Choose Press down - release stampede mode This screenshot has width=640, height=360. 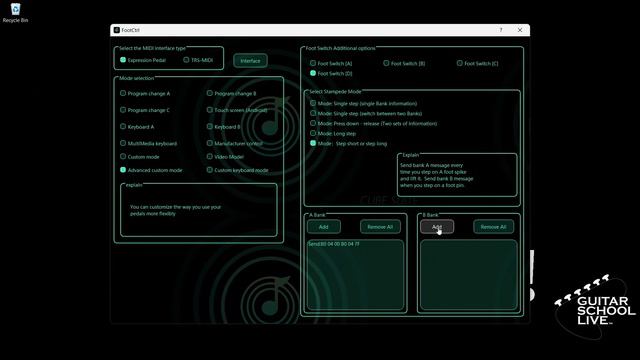pyautogui.click(x=373, y=123)
